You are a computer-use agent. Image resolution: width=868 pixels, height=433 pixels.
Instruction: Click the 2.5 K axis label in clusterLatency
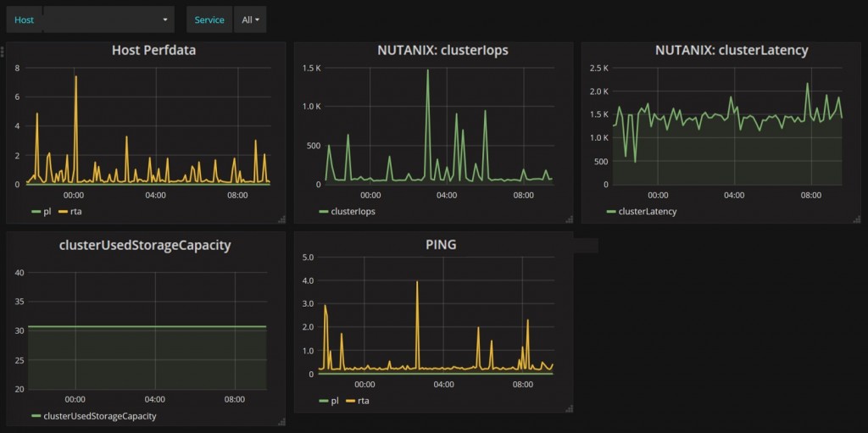coord(599,68)
